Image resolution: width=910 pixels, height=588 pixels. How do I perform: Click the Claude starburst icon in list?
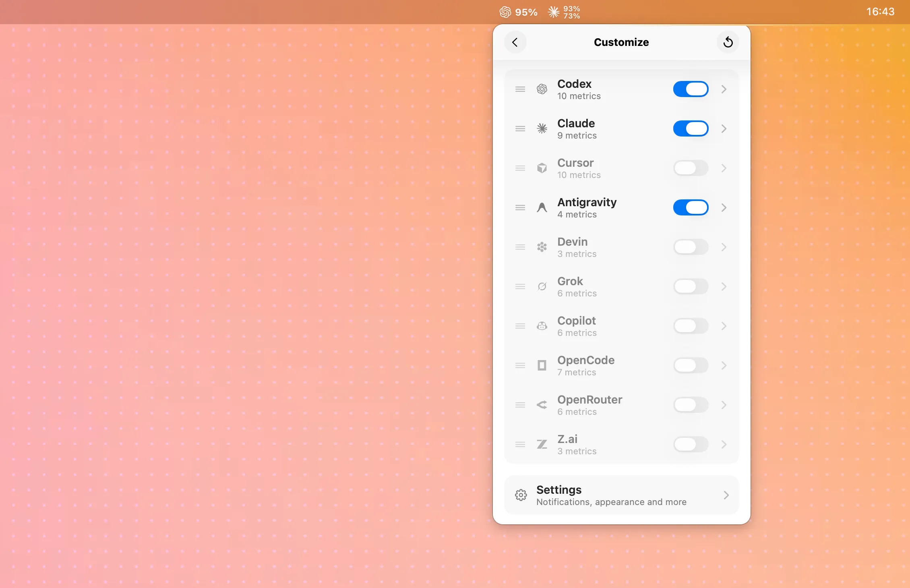tap(542, 128)
